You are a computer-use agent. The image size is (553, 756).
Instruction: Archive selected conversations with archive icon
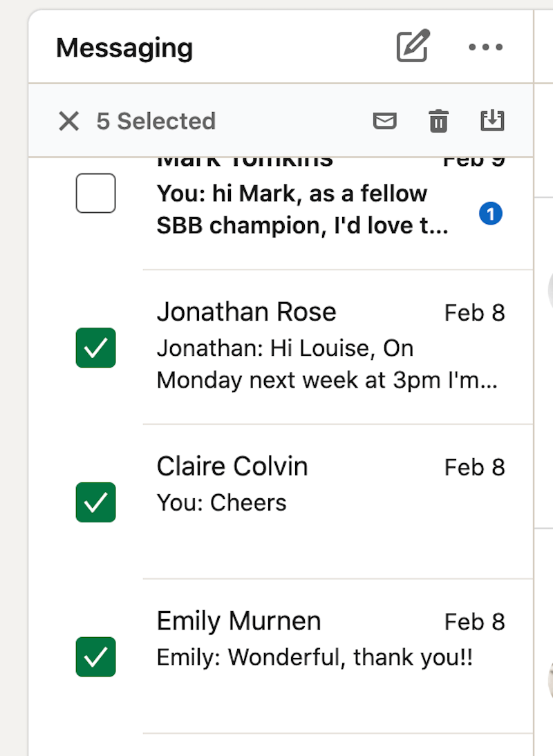pyautogui.click(x=493, y=121)
